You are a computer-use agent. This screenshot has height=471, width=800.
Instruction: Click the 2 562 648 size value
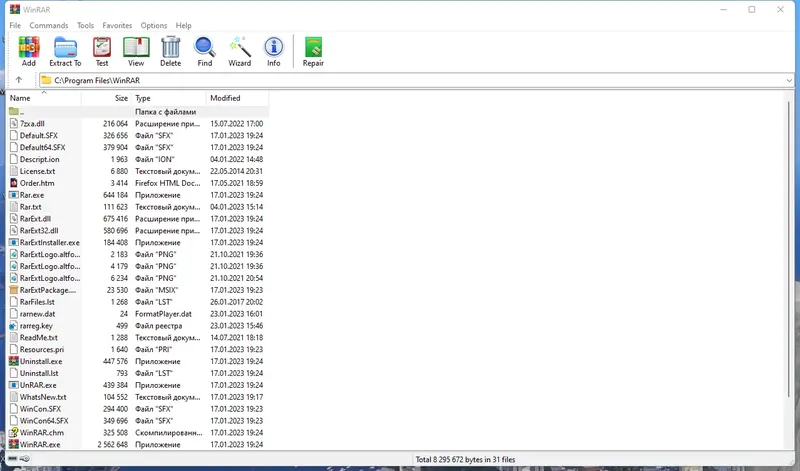(x=113, y=444)
